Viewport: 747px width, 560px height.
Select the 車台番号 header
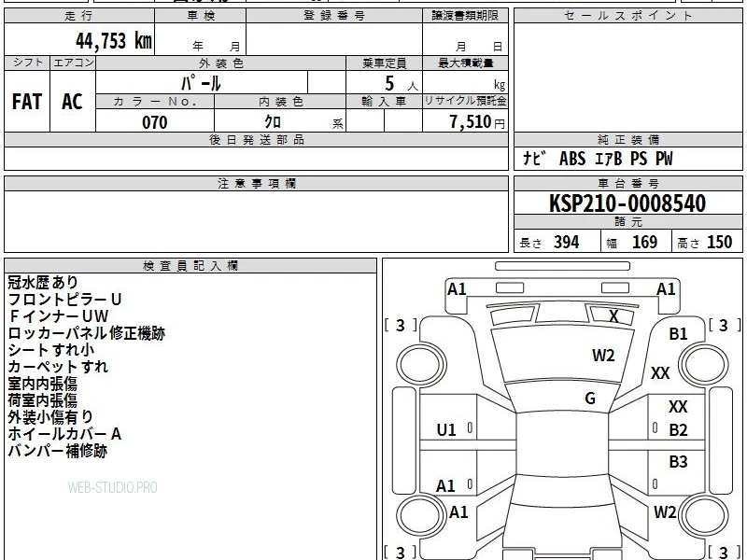pos(627,184)
